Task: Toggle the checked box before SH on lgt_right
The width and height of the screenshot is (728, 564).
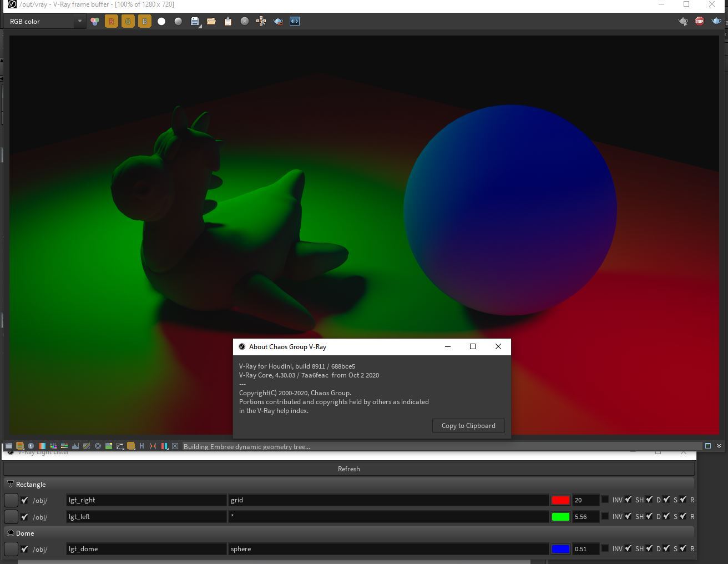Action: (x=628, y=500)
